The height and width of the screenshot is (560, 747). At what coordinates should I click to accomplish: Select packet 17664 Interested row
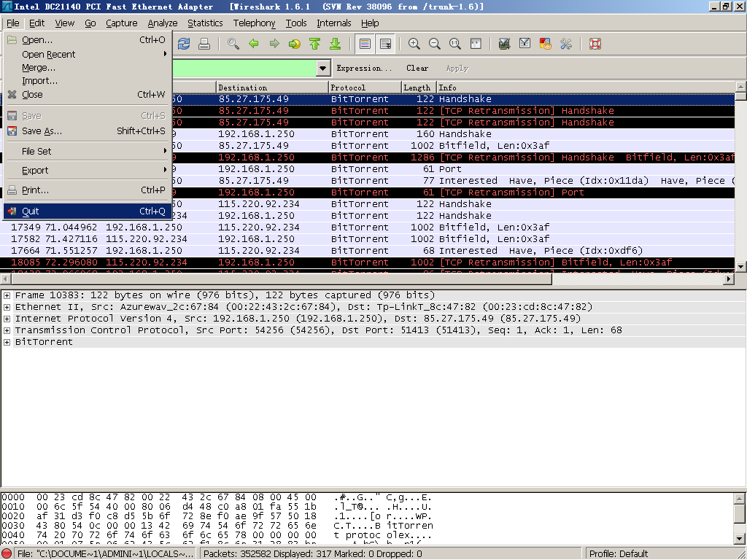click(x=368, y=251)
